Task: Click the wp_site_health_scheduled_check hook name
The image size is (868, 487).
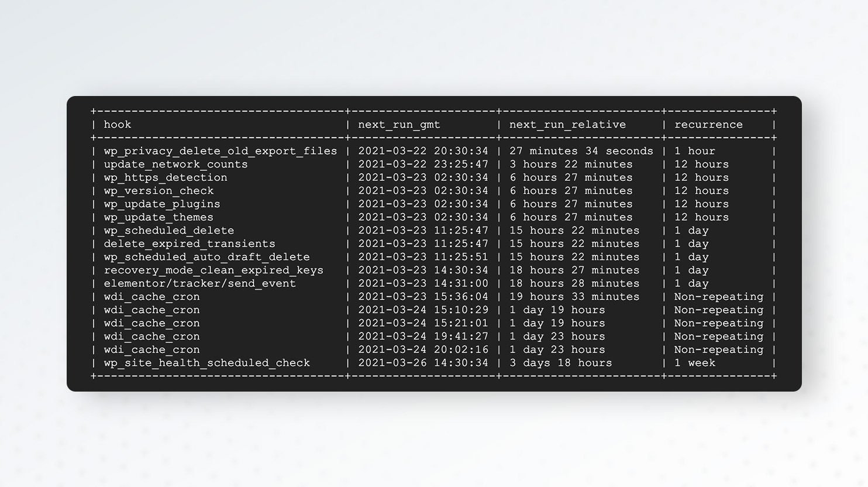Action: tap(206, 363)
